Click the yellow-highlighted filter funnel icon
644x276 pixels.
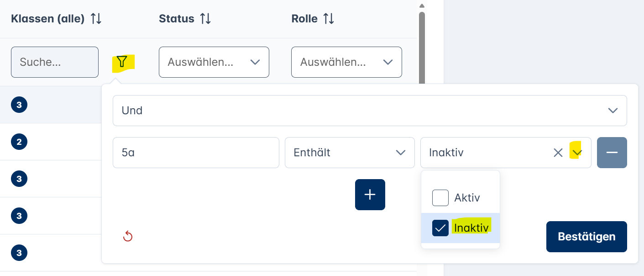tap(121, 62)
